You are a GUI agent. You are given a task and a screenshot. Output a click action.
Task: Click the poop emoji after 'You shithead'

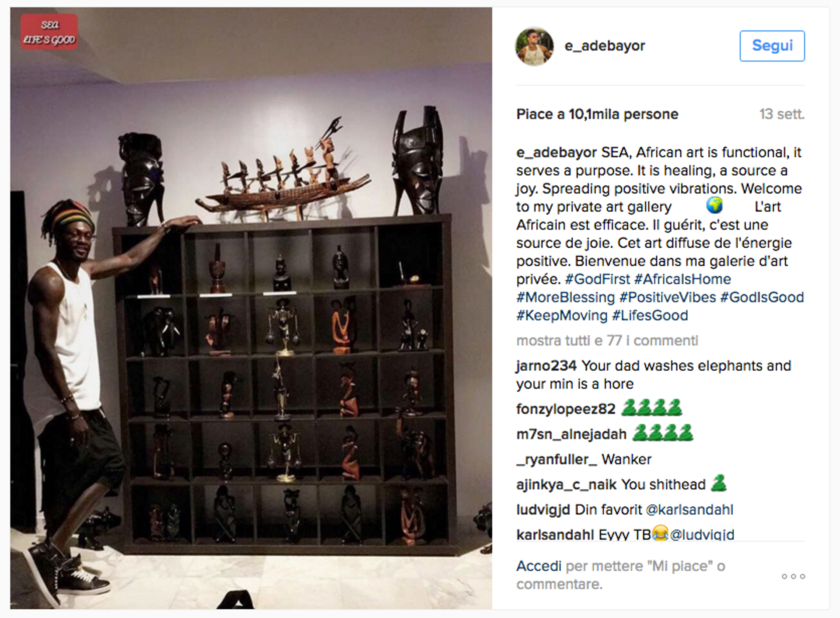(718, 484)
